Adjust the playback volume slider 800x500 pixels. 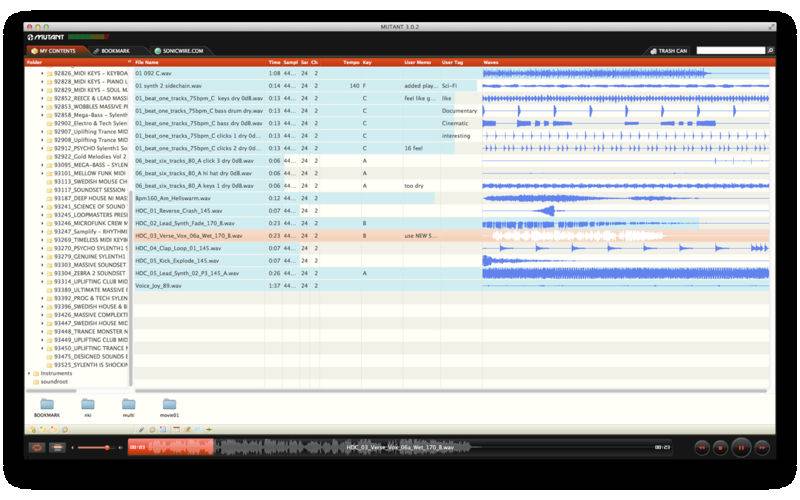(94, 447)
